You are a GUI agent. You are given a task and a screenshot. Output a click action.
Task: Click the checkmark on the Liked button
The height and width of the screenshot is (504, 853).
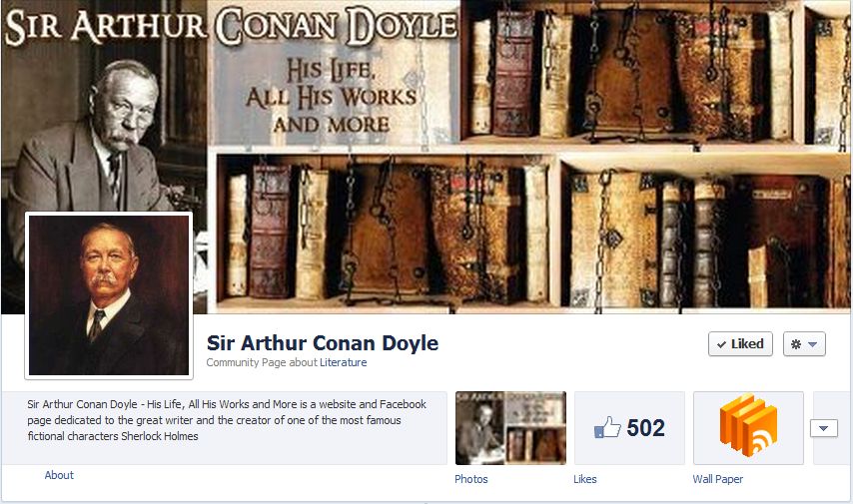pos(721,344)
